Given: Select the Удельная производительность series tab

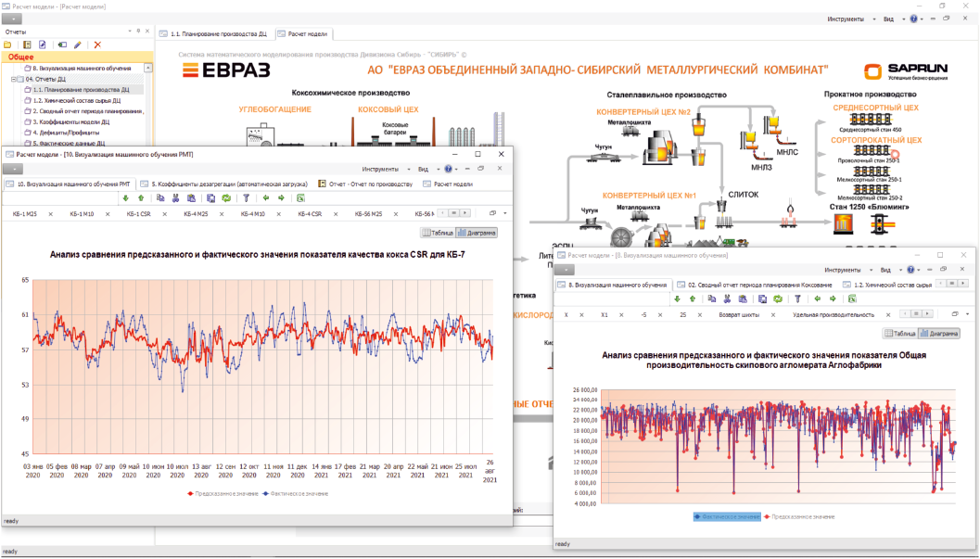Looking at the screenshot, I should coord(834,315).
